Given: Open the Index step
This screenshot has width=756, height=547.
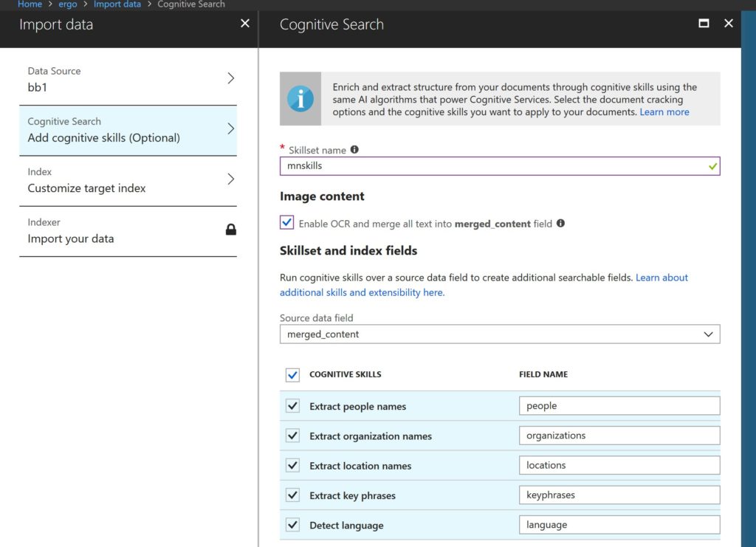Looking at the screenshot, I should tap(128, 181).
